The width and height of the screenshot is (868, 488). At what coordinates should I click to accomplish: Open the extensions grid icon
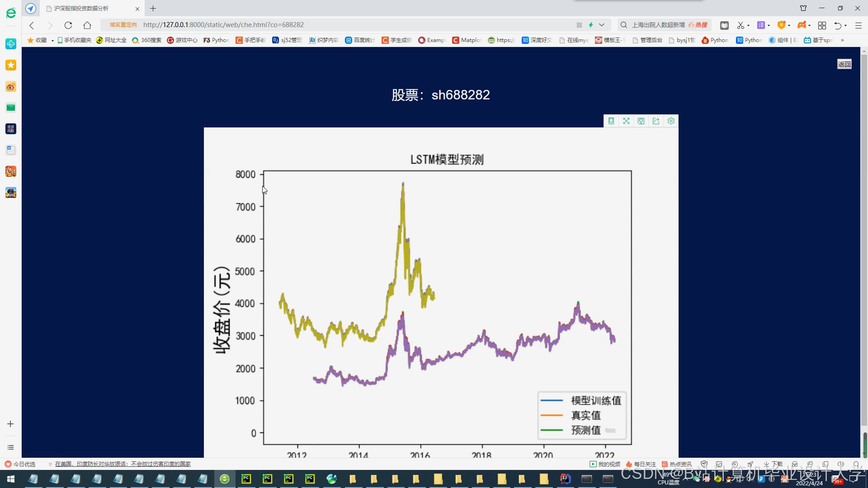coord(822,25)
